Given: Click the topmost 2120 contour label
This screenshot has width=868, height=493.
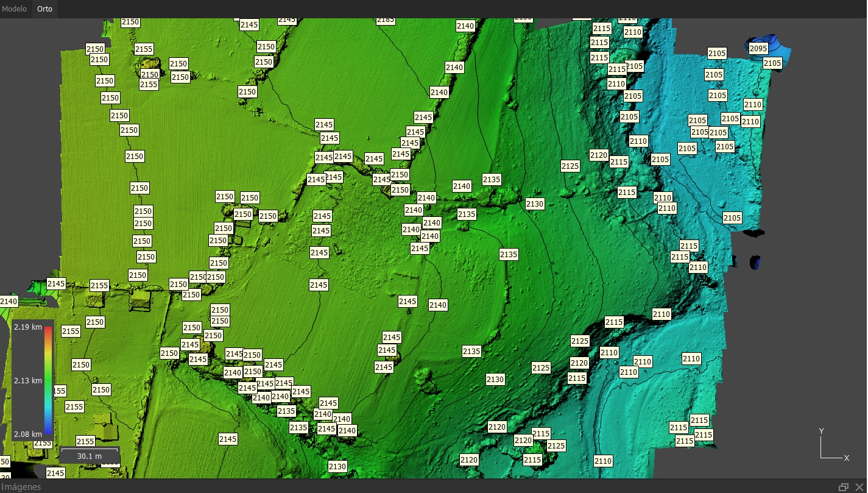Looking at the screenshot, I should click(x=599, y=155).
